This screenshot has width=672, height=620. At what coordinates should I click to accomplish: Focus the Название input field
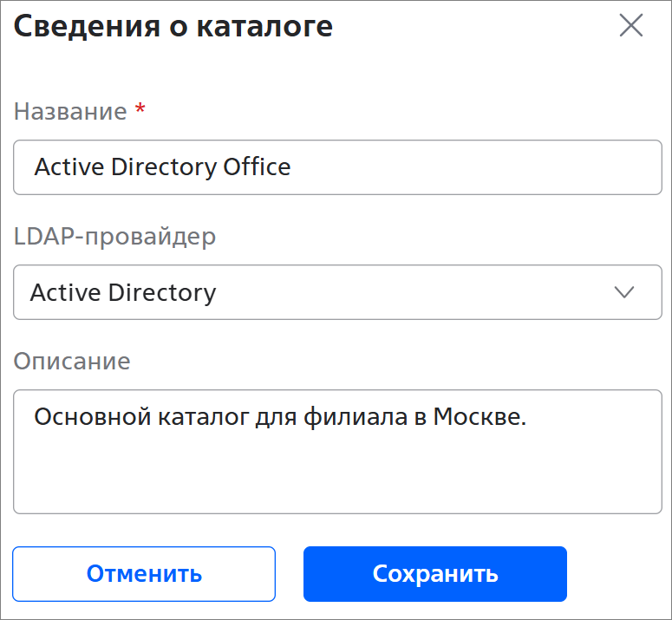point(337,167)
